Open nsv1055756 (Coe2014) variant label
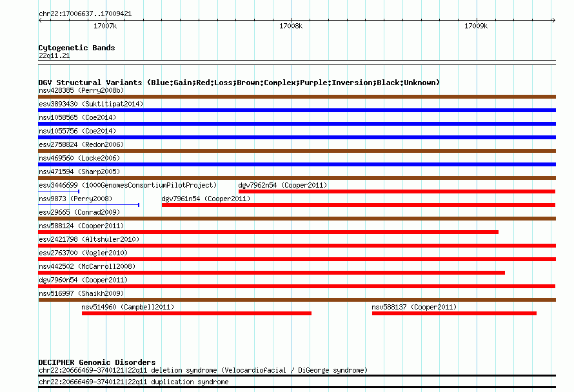The image size is (574, 392). tap(77, 131)
